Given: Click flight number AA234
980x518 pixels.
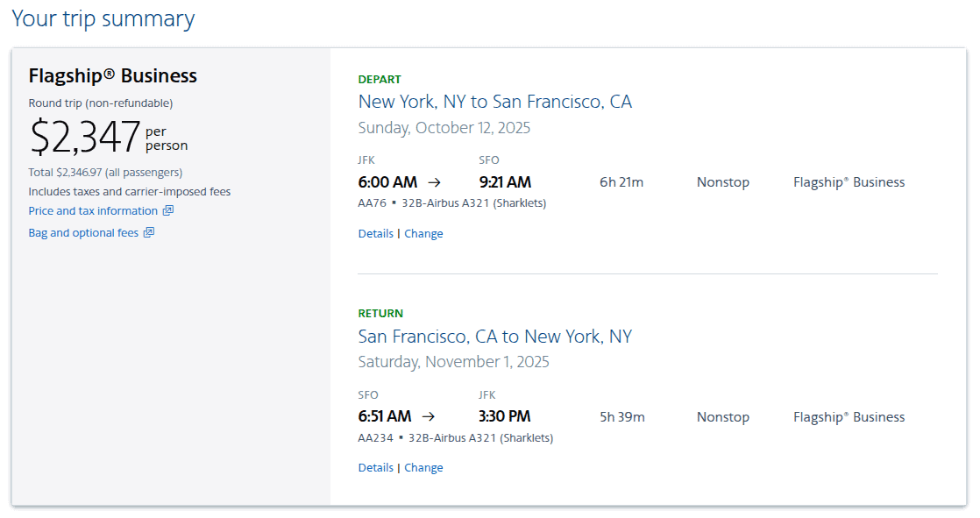Looking at the screenshot, I should point(374,437).
